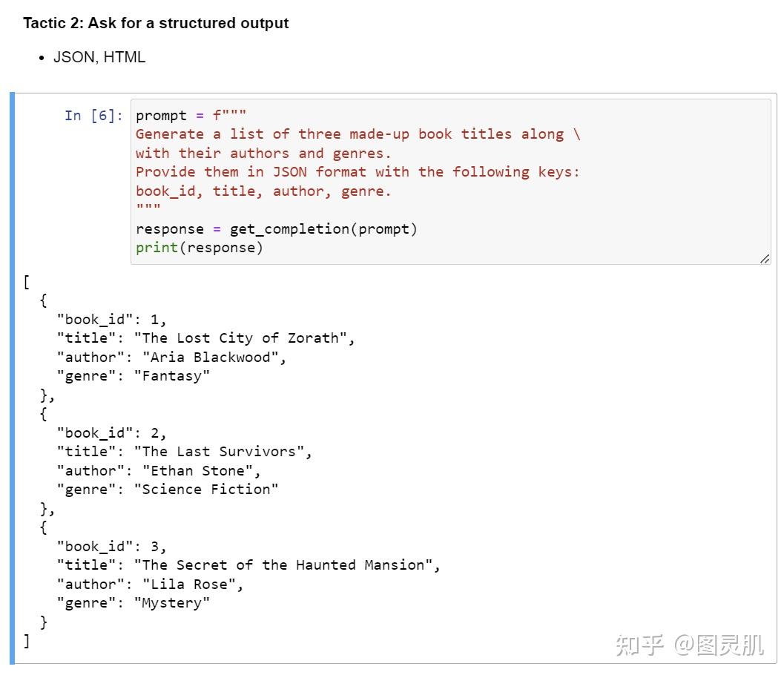The image size is (784, 678).
Task: Click the print(response) statement
Action: 200,248
